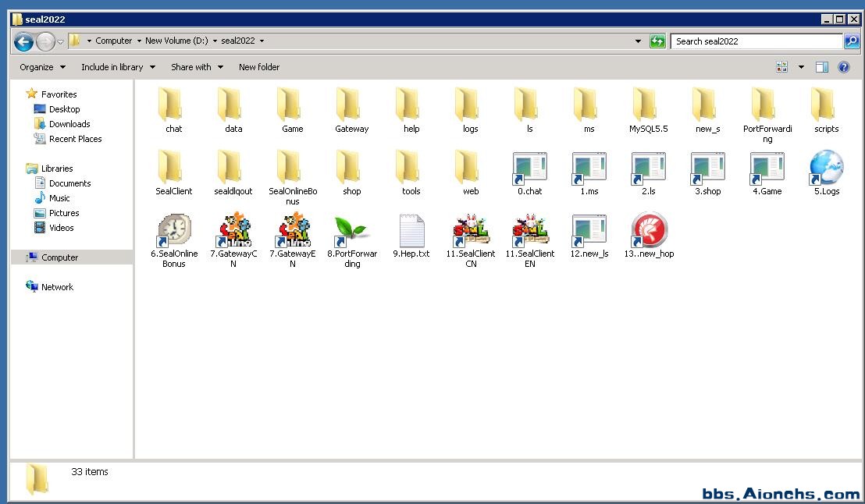Open Help with question mark icon
Screen dimensions: 865x504
click(843, 67)
